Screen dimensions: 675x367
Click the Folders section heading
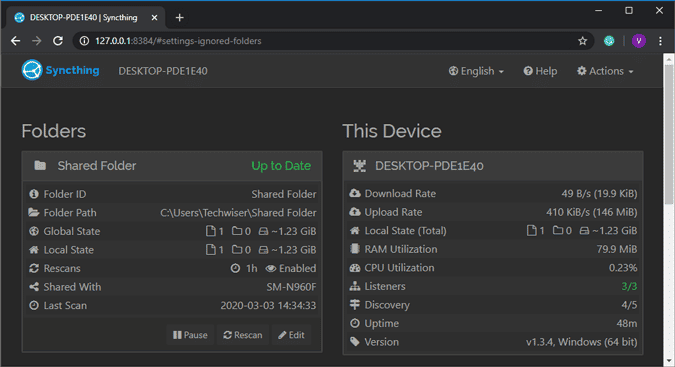[x=54, y=131]
